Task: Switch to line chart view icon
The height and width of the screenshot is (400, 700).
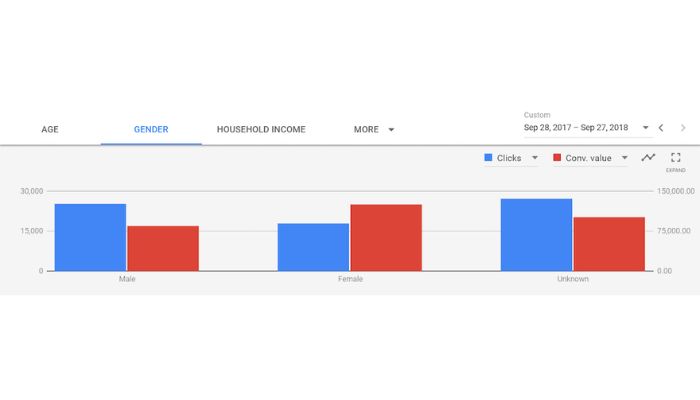Action: pos(648,158)
